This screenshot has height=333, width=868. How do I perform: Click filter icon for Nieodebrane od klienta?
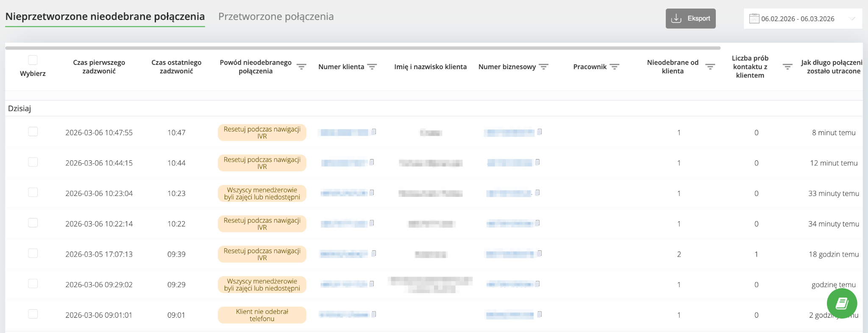point(710,67)
